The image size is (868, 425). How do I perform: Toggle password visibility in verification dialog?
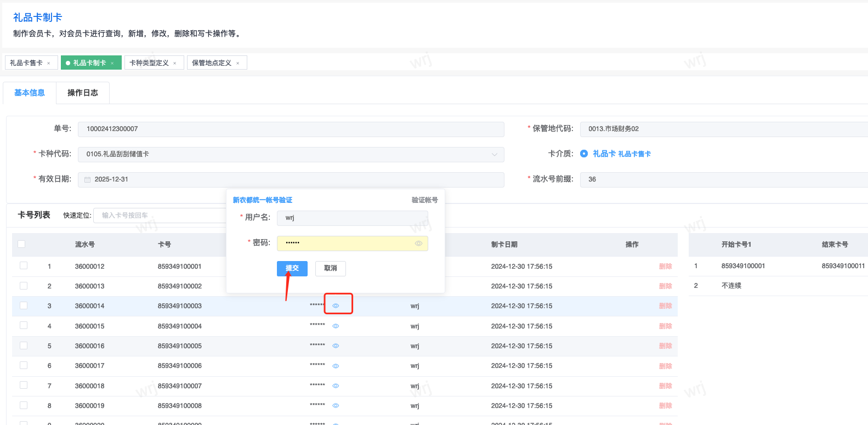coord(418,243)
